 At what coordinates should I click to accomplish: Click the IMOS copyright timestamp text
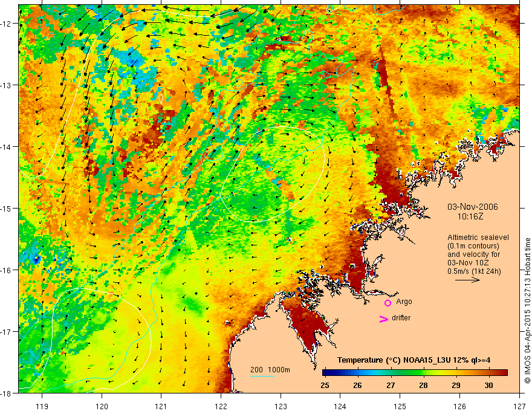[x=527, y=311]
